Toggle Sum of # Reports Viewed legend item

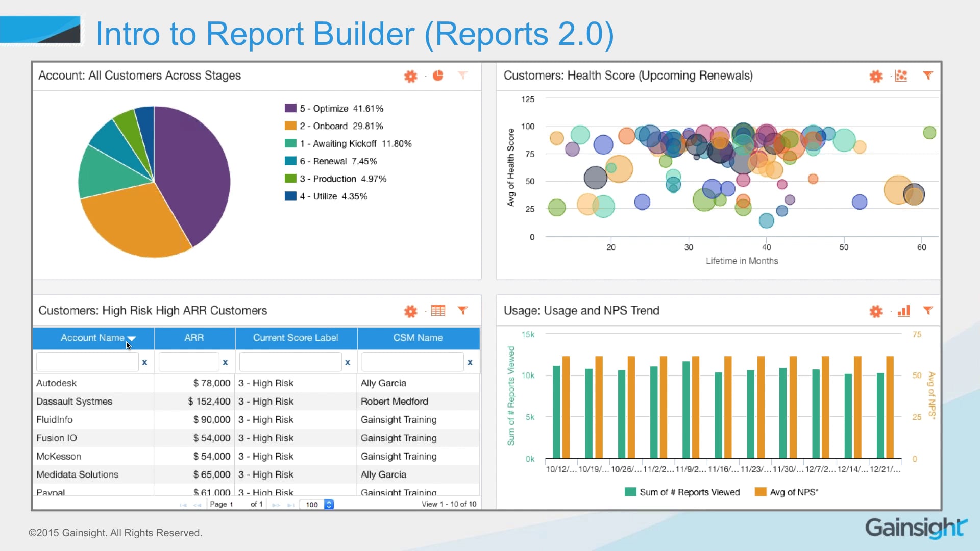click(x=682, y=492)
